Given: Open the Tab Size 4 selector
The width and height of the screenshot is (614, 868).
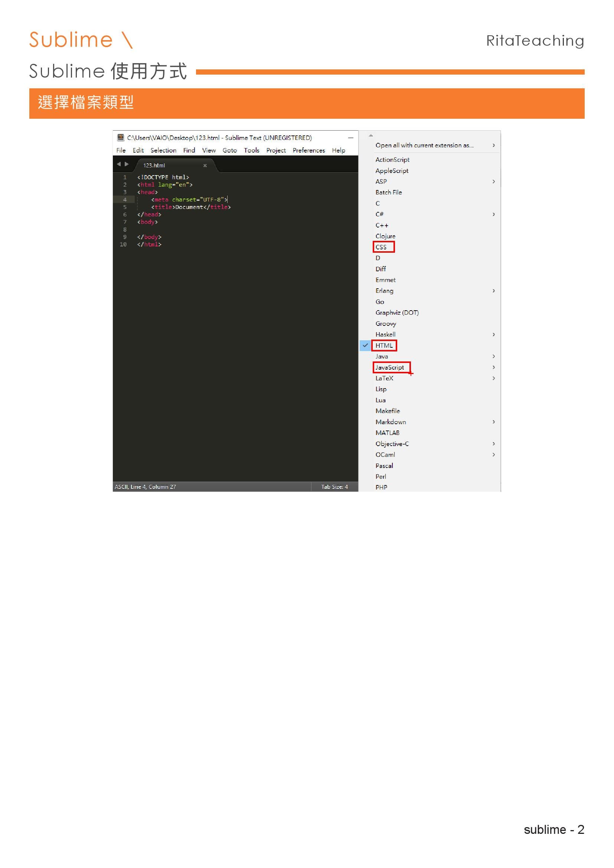Looking at the screenshot, I should (x=334, y=487).
